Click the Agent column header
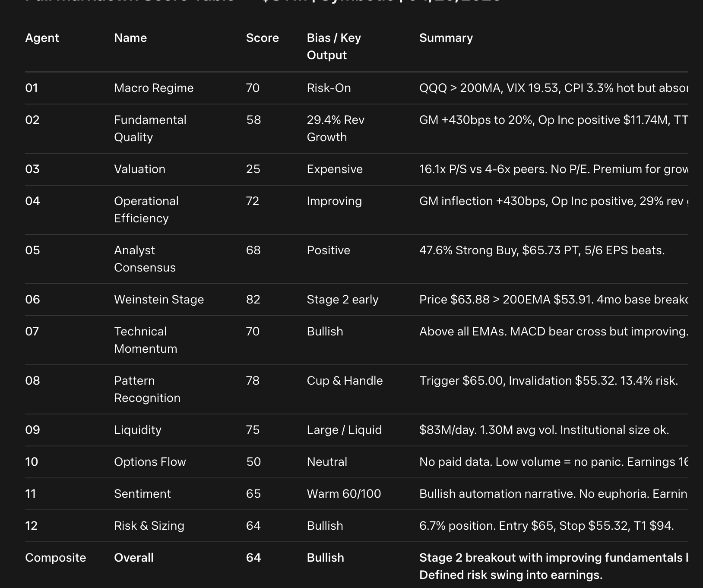 [42, 38]
